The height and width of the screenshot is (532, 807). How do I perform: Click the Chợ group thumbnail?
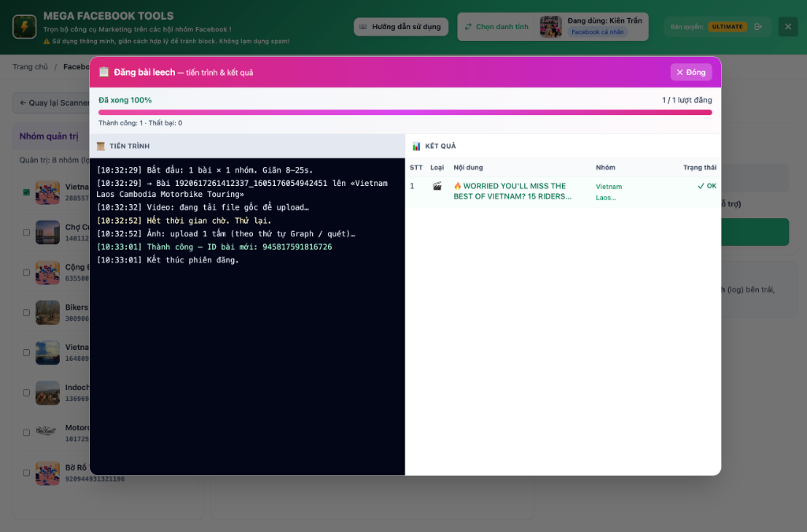(48, 233)
